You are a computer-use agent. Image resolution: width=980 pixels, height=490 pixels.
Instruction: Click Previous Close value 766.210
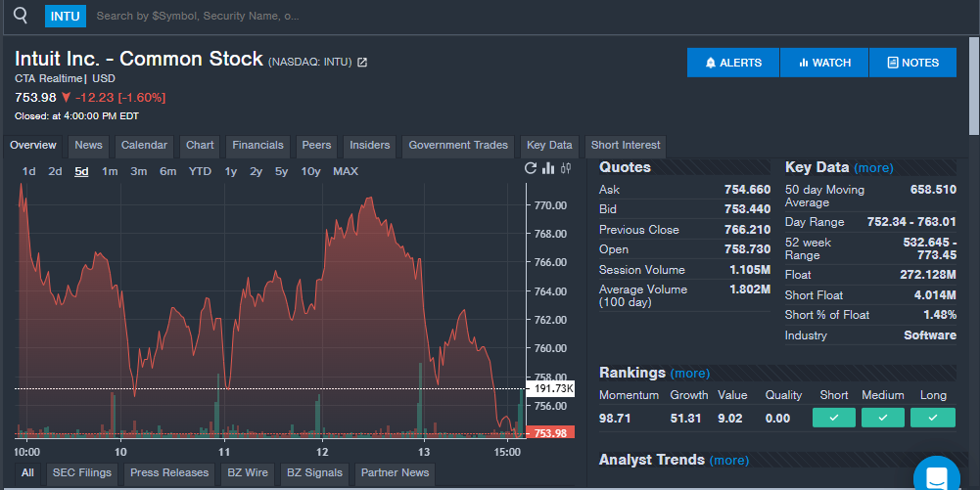tap(748, 230)
